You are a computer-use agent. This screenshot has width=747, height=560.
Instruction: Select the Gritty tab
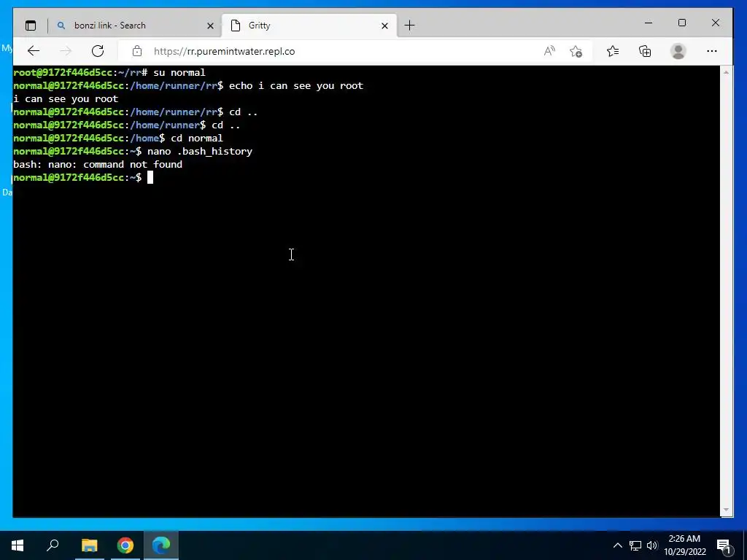(309, 26)
